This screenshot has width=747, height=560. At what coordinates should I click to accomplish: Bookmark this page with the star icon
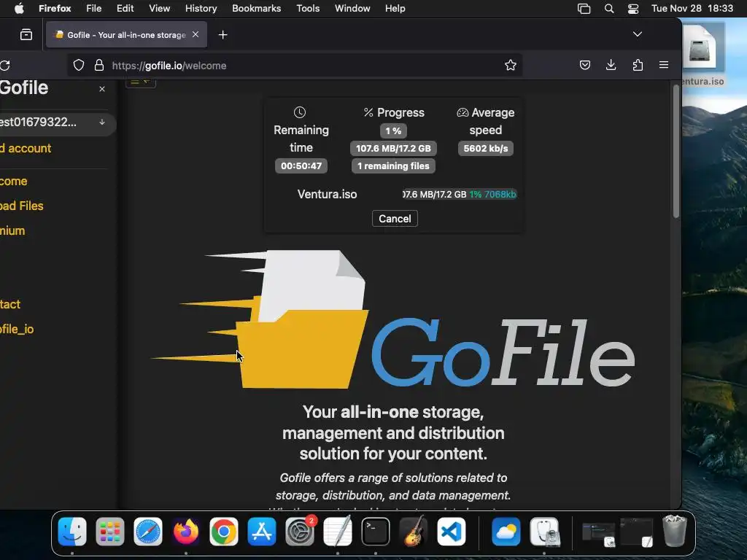pos(510,65)
